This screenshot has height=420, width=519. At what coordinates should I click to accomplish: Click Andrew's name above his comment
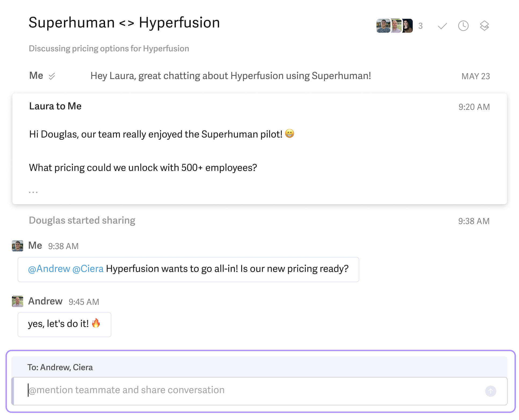tap(45, 301)
